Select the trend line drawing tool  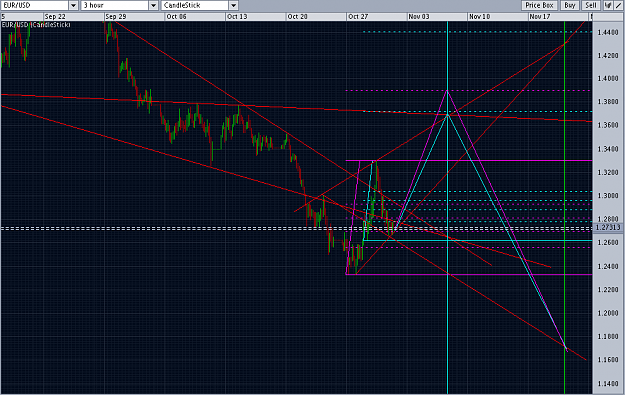click(x=619, y=5)
